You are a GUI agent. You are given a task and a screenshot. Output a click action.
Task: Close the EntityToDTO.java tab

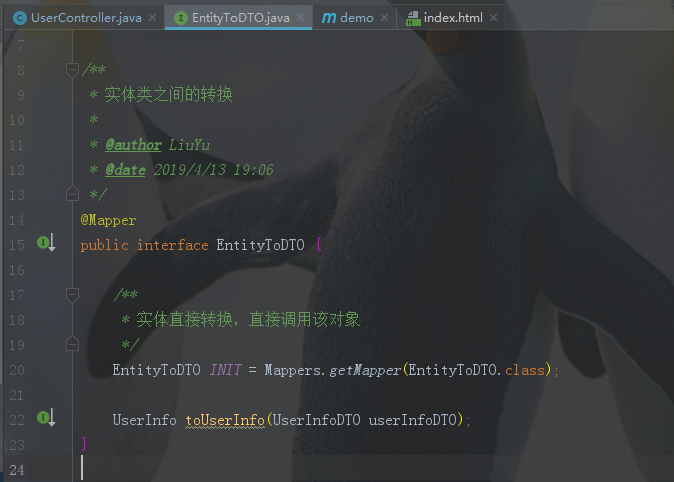[x=300, y=18]
